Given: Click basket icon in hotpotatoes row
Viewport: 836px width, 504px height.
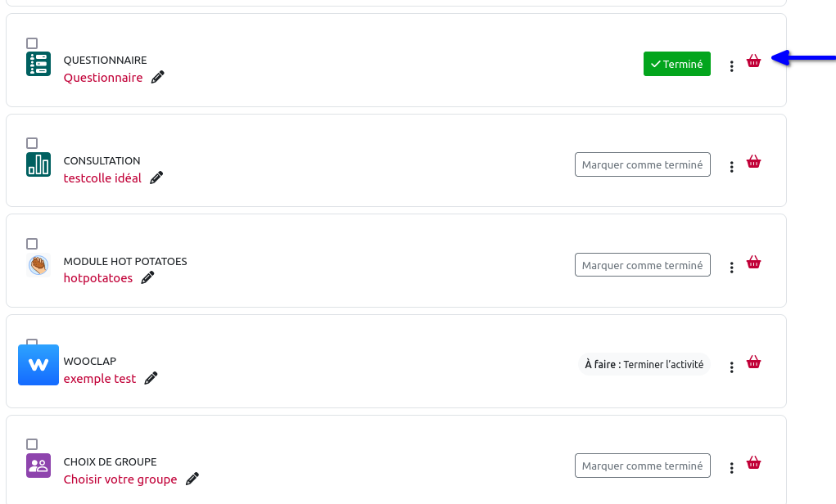Looking at the screenshot, I should tap(753, 263).
